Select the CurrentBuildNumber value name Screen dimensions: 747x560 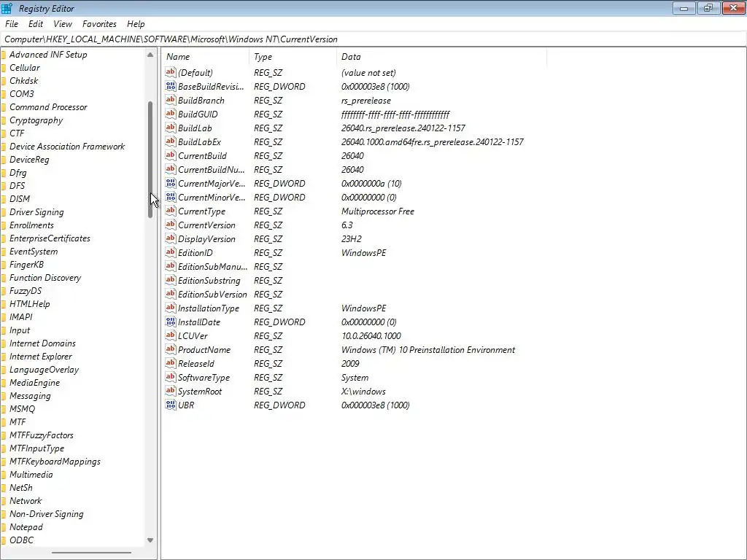211,169
